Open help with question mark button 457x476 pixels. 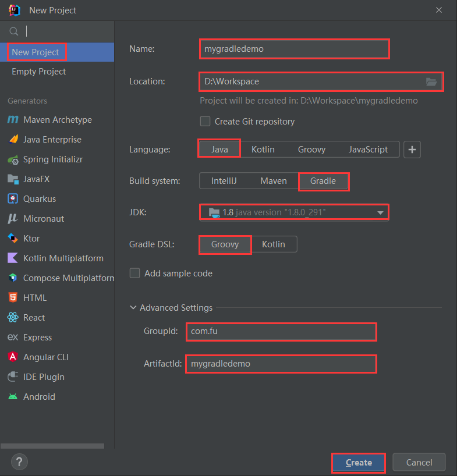pos(19,461)
